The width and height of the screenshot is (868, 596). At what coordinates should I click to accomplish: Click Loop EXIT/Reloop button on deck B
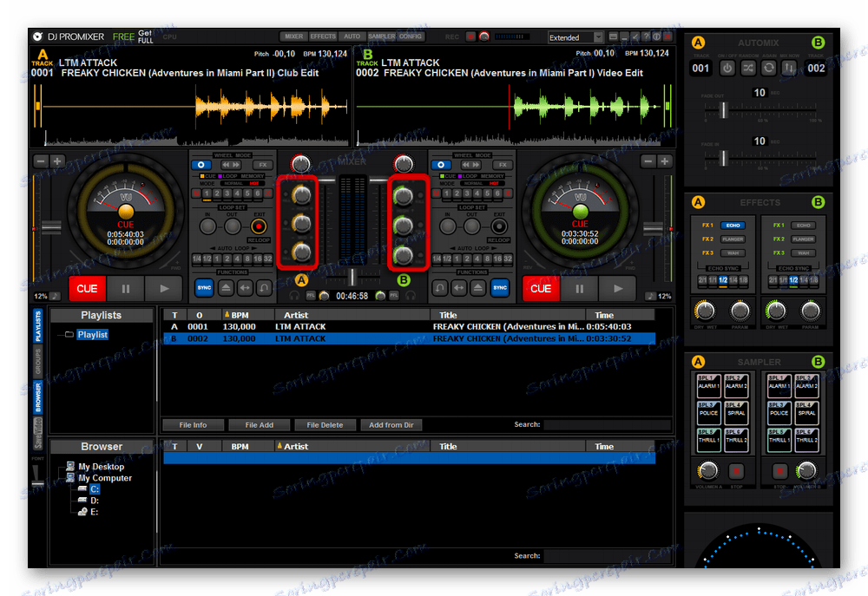(x=499, y=226)
